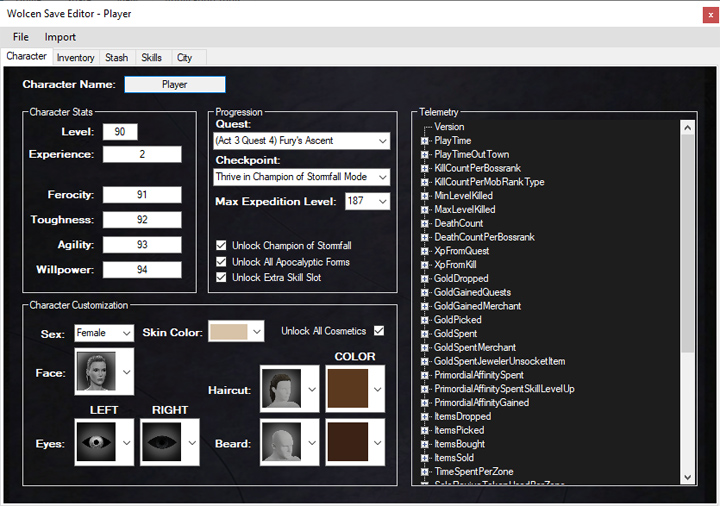Viewport: 720px width, 506px height.
Task: Click the Beard preview image
Action: tap(282, 443)
